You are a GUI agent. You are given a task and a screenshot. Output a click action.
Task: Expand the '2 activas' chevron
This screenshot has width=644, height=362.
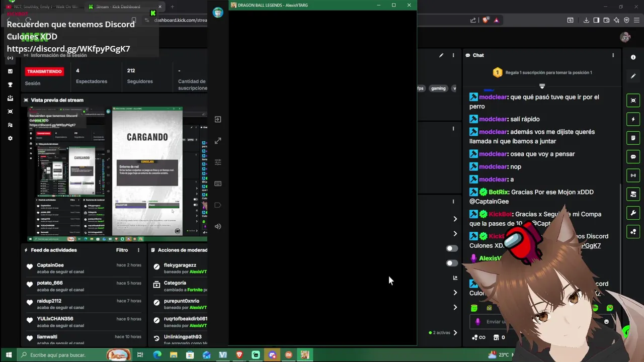pyautogui.click(x=455, y=332)
